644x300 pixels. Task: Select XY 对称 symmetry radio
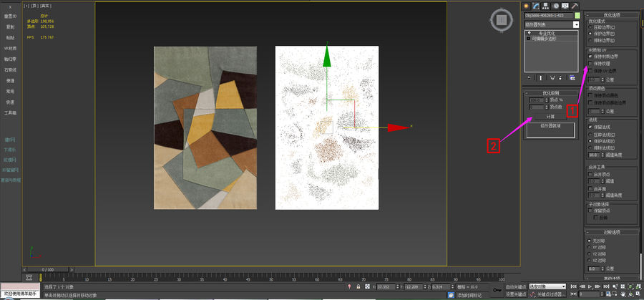pyautogui.click(x=590, y=247)
